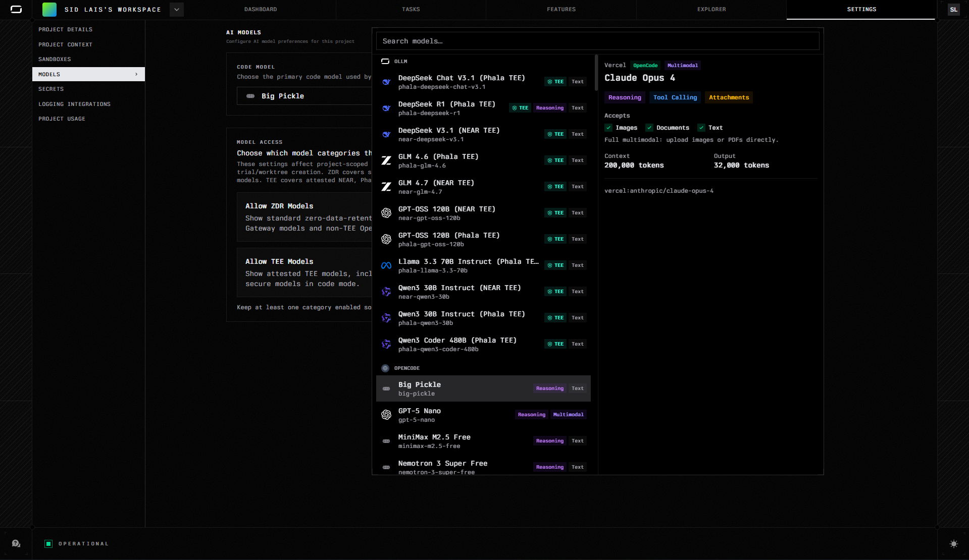Pick Llama 3.3 70B Instruct model
Image resolution: width=969 pixels, height=560 pixels.
tap(483, 265)
